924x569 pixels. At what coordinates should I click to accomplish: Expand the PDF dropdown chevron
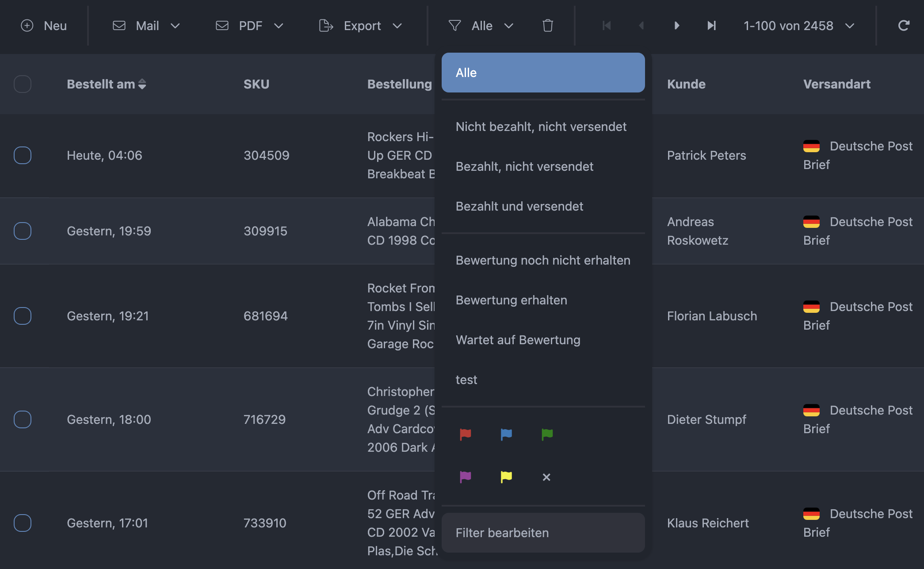click(279, 26)
